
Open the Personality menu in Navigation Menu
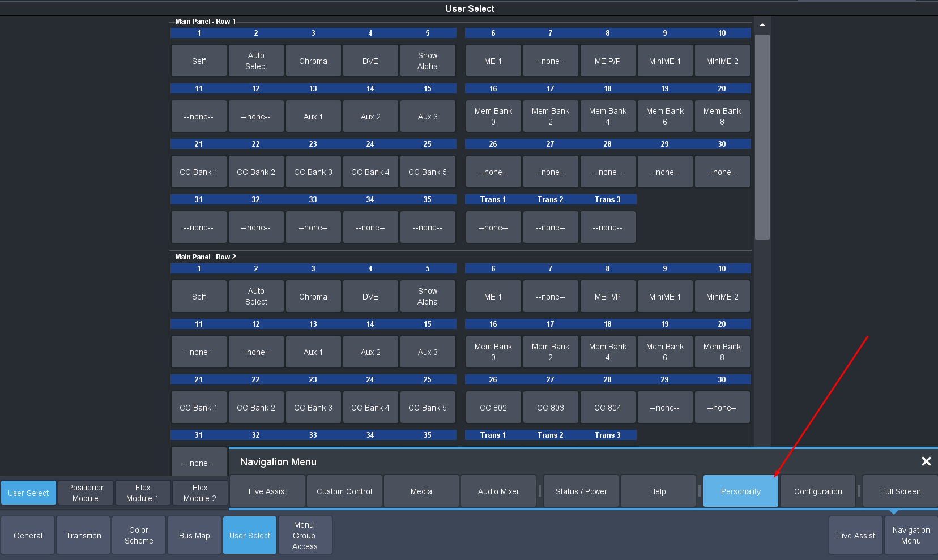[740, 491]
